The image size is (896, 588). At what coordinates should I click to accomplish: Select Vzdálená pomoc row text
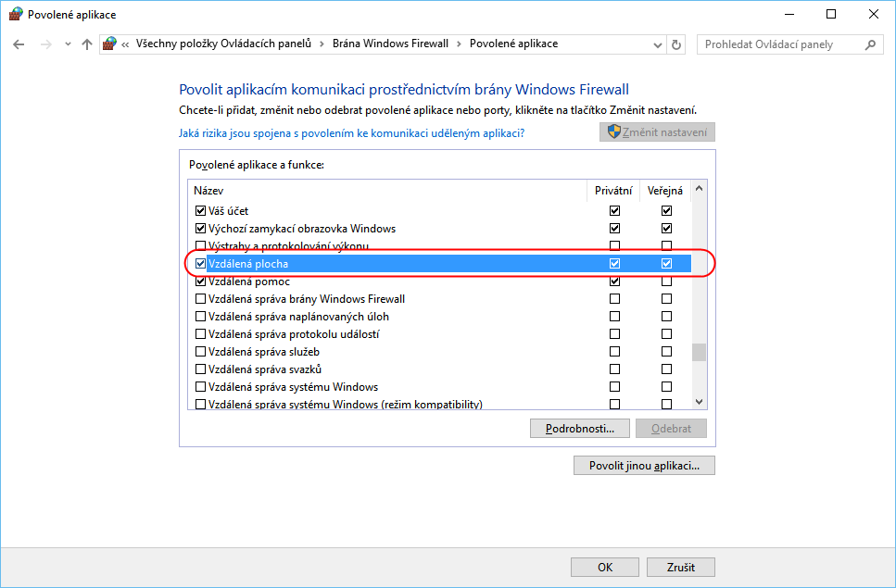click(x=249, y=281)
